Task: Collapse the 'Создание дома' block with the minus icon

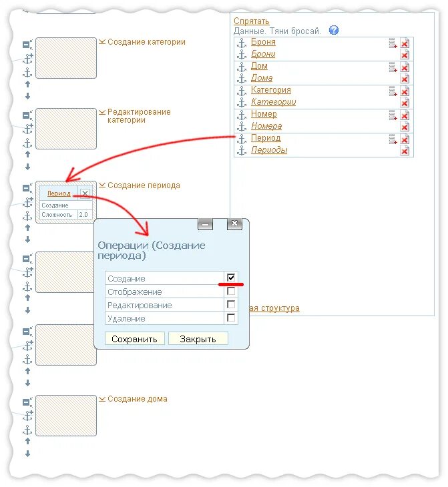Action: [27, 402]
